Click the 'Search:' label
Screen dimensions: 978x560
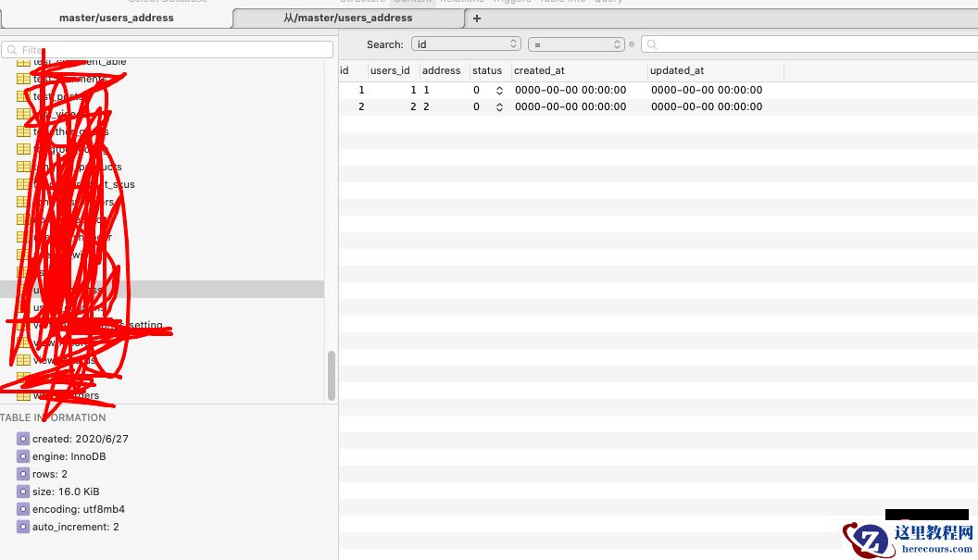point(385,44)
